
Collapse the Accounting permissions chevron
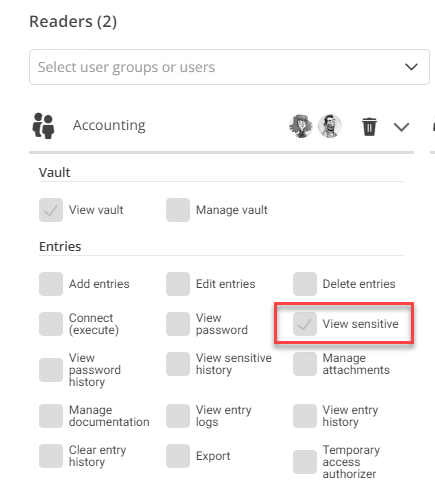coord(401,127)
